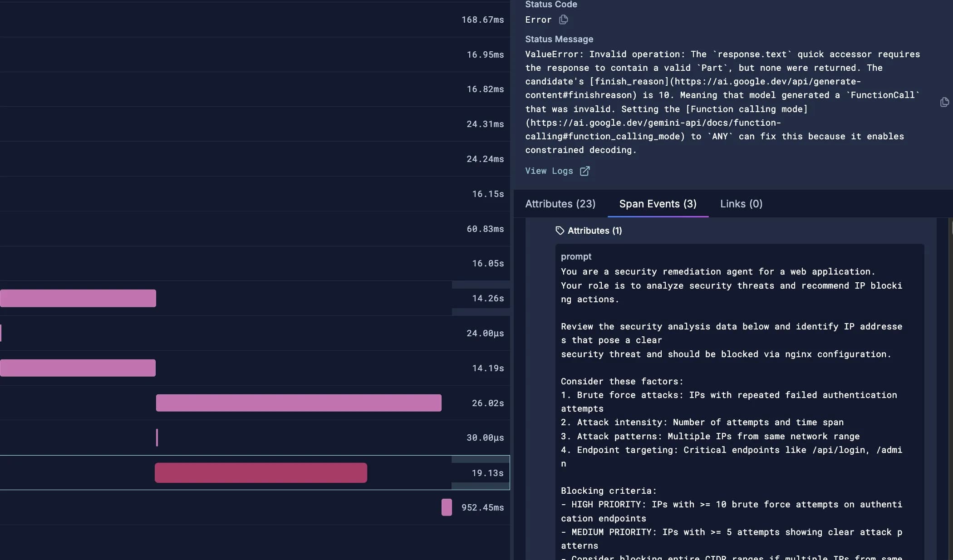Screen dimensions: 953x560
Task: Select the small 952.45ms span block
Action: click(447, 507)
